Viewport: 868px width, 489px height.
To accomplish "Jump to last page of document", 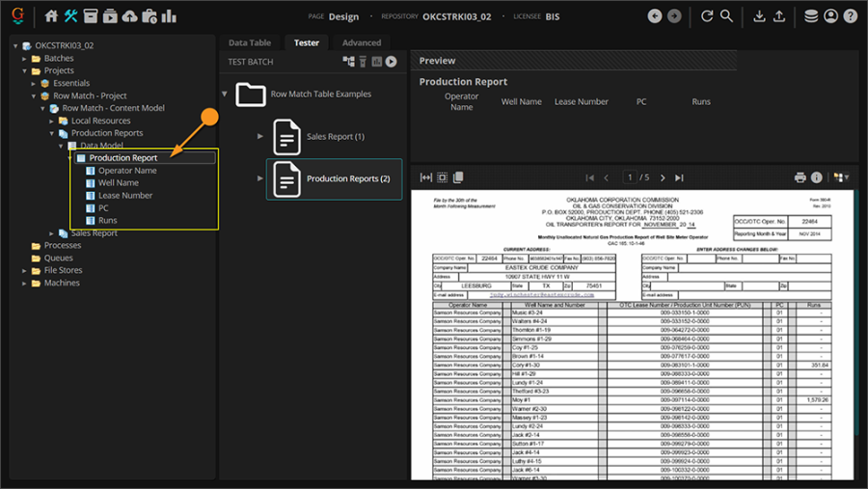I will (x=679, y=177).
